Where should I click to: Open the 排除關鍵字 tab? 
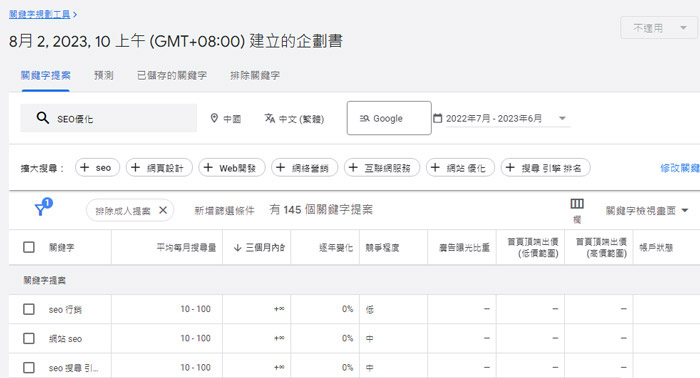point(255,75)
